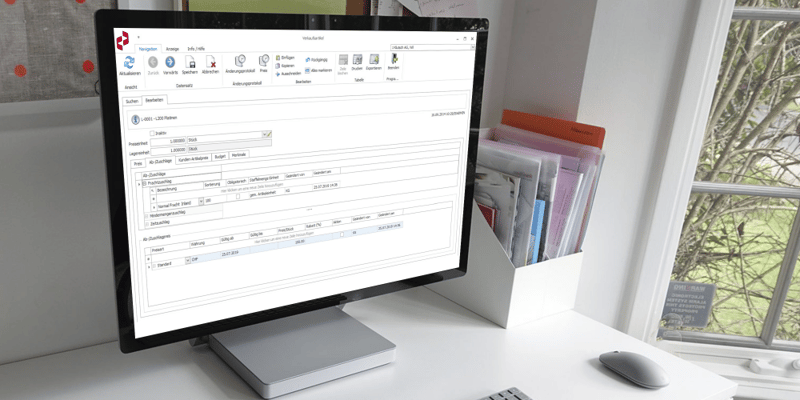Paste with the Einfügen icon
Viewport: 800px width, 400px height.
[x=278, y=58]
